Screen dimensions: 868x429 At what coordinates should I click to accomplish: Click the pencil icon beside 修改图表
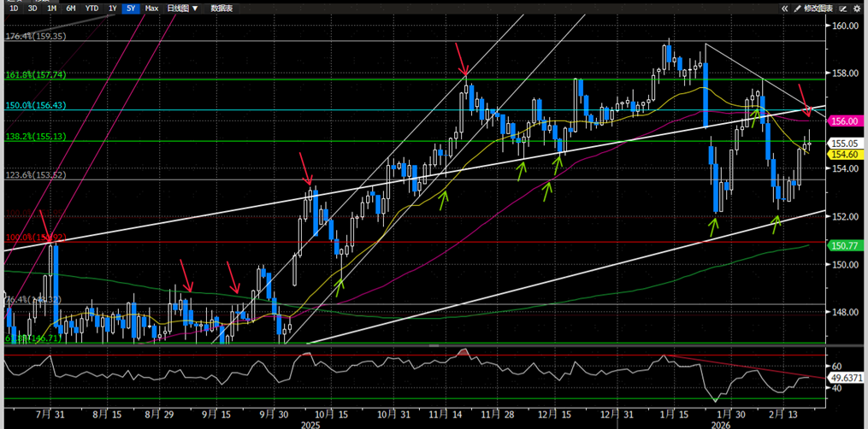point(797,9)
